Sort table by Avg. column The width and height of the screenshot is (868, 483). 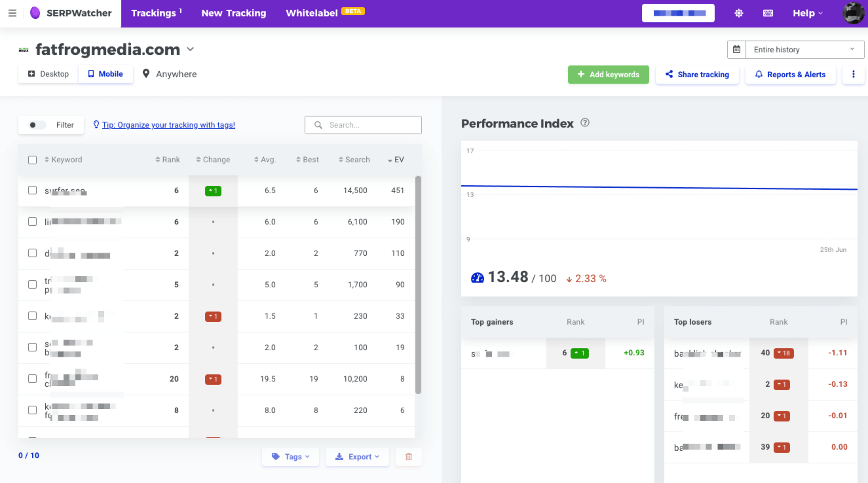[265, 160]
